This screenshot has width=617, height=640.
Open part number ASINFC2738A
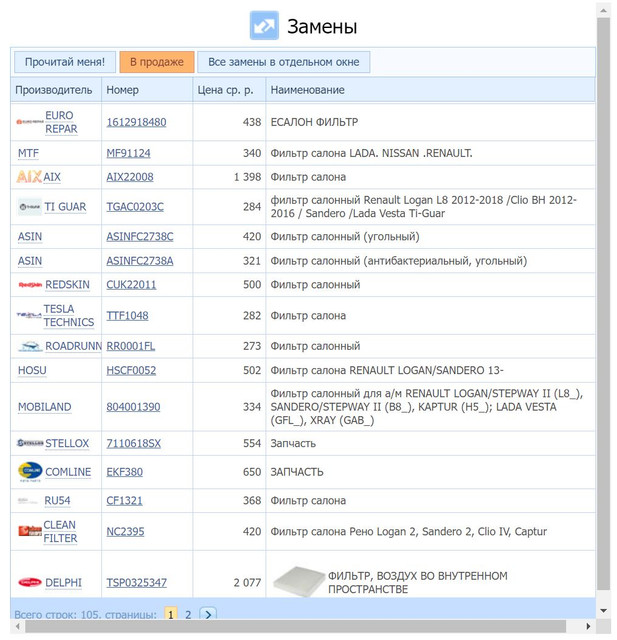[x=140, y=261]
